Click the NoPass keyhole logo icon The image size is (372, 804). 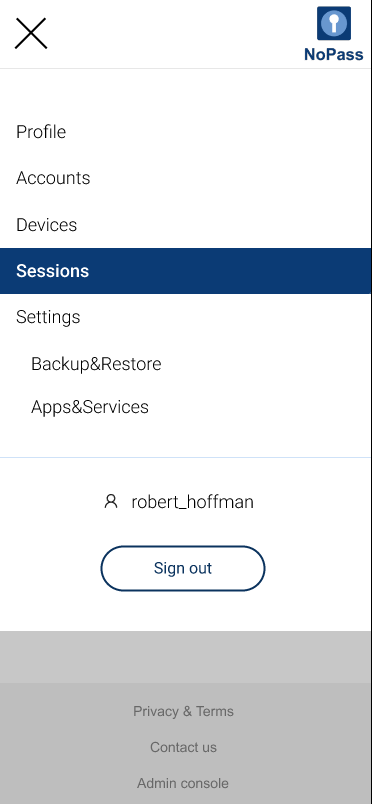[x=334, y=23]
